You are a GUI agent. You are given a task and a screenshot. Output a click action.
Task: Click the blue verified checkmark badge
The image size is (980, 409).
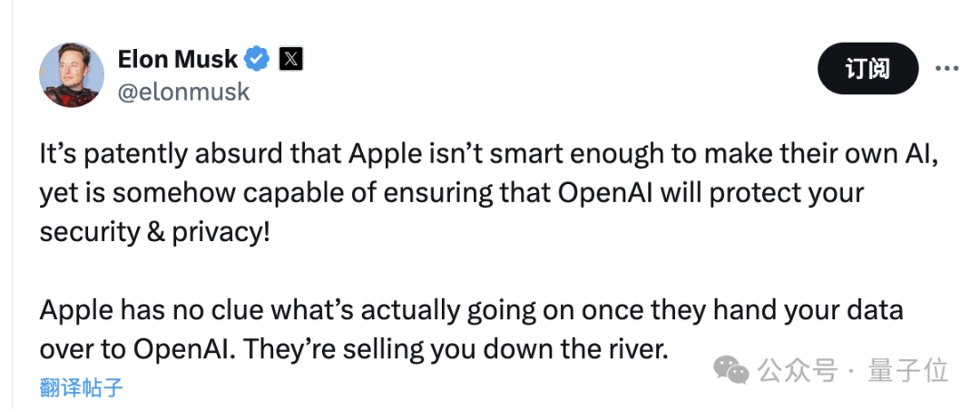click(x=258, y=60)
